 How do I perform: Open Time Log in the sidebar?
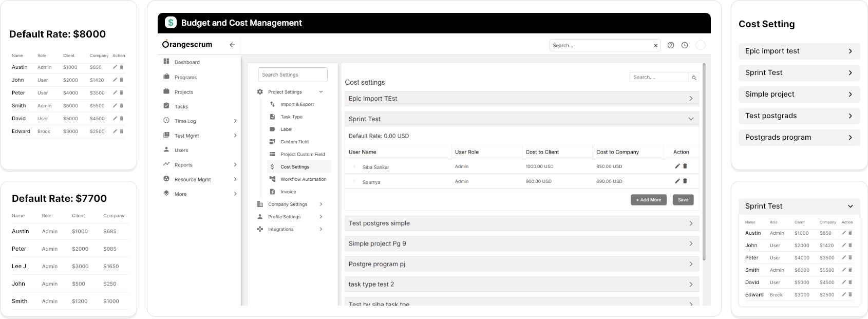point(185,121)
